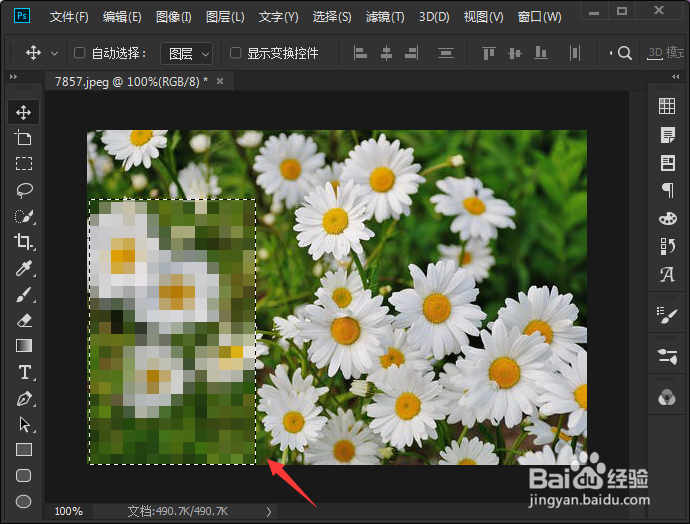Open the 选择(S) menu
This screenshot has height=524, width=690.
pyautogui.click(x=332, y=17)
